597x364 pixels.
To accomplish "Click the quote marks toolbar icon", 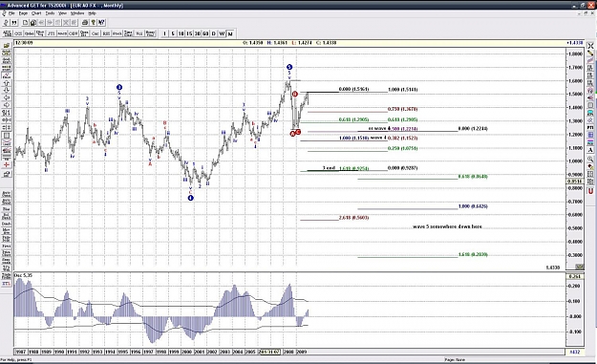I will point(14,23).
